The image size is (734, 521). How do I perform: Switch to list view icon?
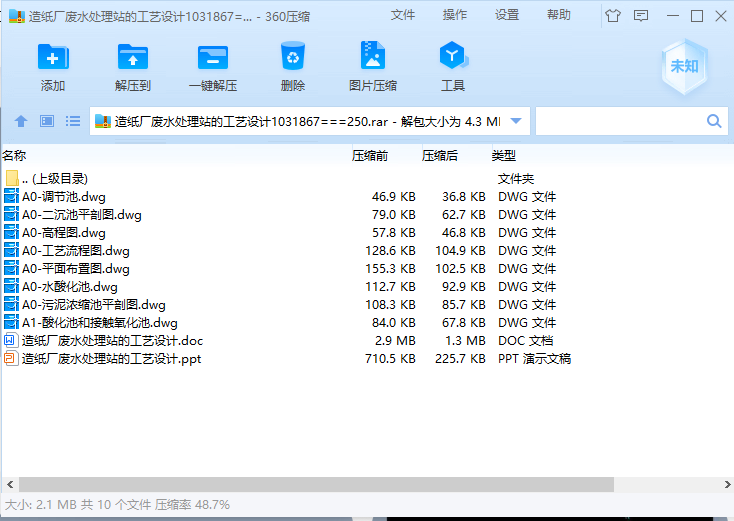(x=73, y=121)
